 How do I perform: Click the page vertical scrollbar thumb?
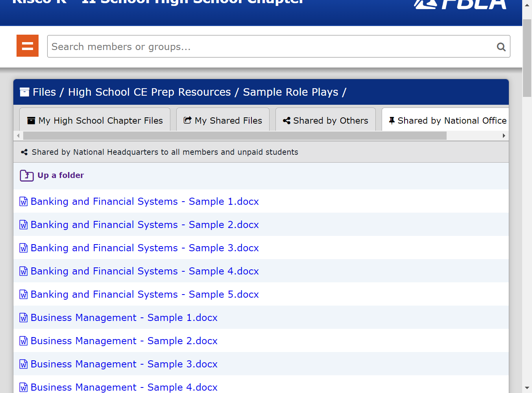(x=527, y=58)
